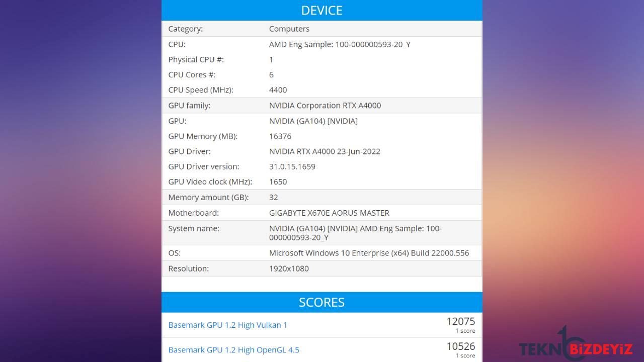The height and width of the screenshot is (362, 644).
Task: Click GPU Driver value NVIDIA RTX A4000 23-Jun-2022
Action: click(x=325, y=151)
